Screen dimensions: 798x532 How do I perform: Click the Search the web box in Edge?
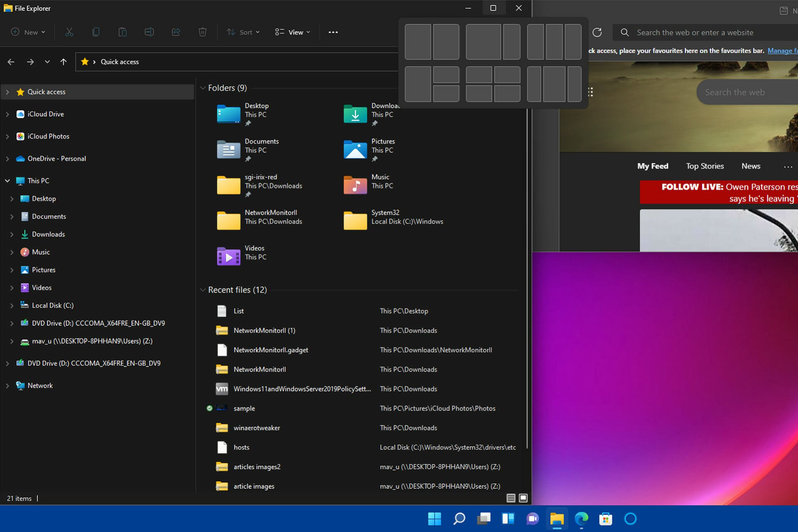pos(747,92)
